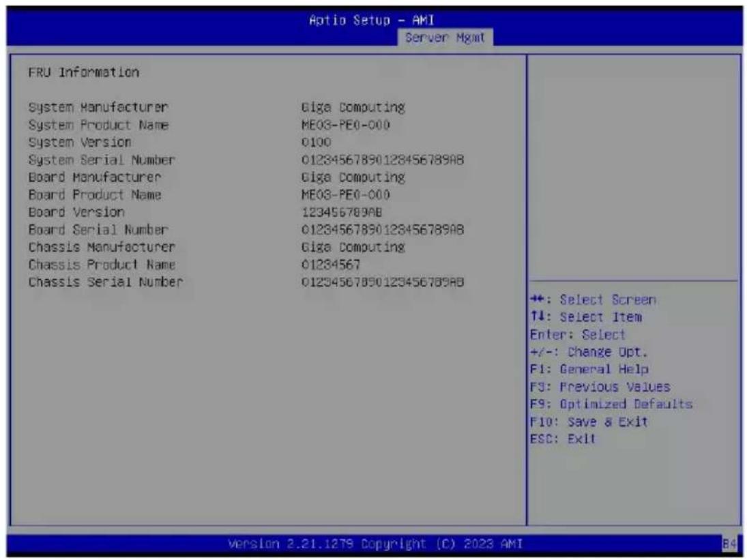Click the Chassis Product Name label
This screenshot has width=747, height=560.
(x=102, y=264)
